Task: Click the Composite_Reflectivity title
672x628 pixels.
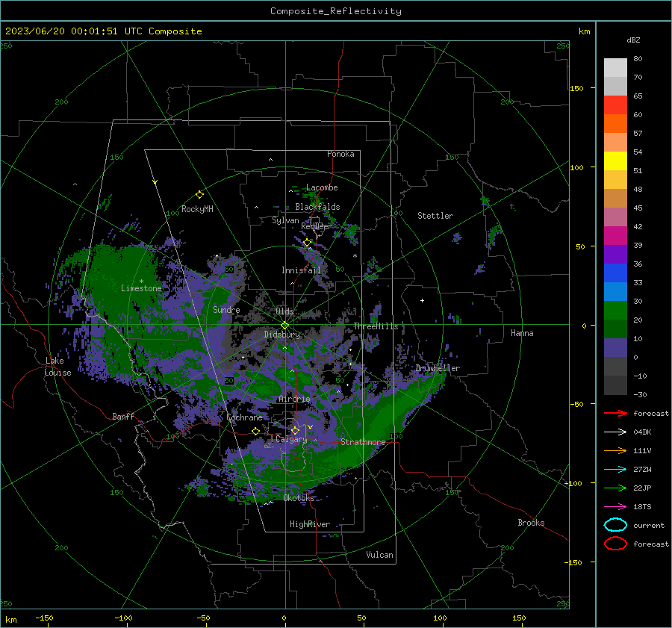Action: point(336,11)
